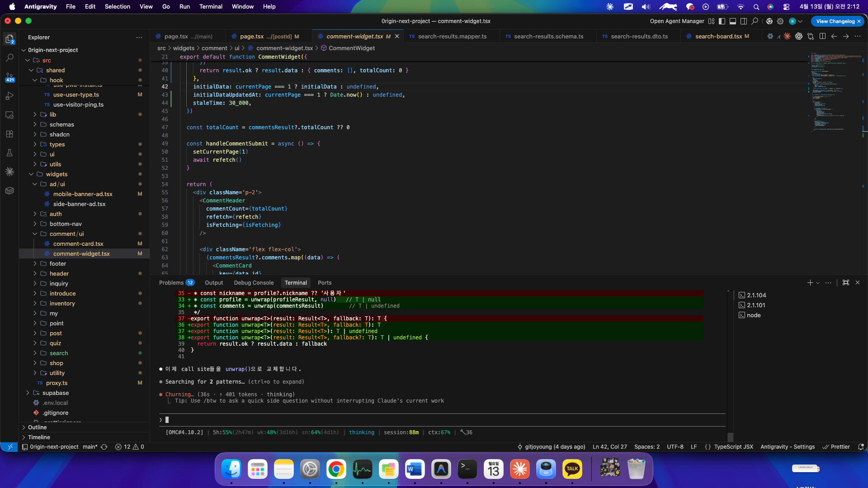The height and width of the screenshot is (488, 868).
Task: Open comment-card.tsx in the explorer
Action: [78, 244]
